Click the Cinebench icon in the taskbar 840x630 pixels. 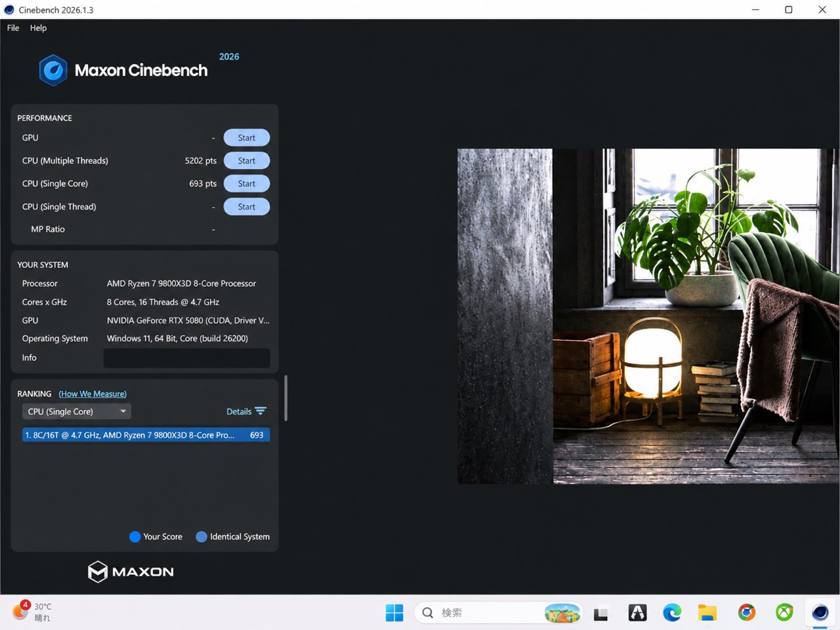click(820, 613)
